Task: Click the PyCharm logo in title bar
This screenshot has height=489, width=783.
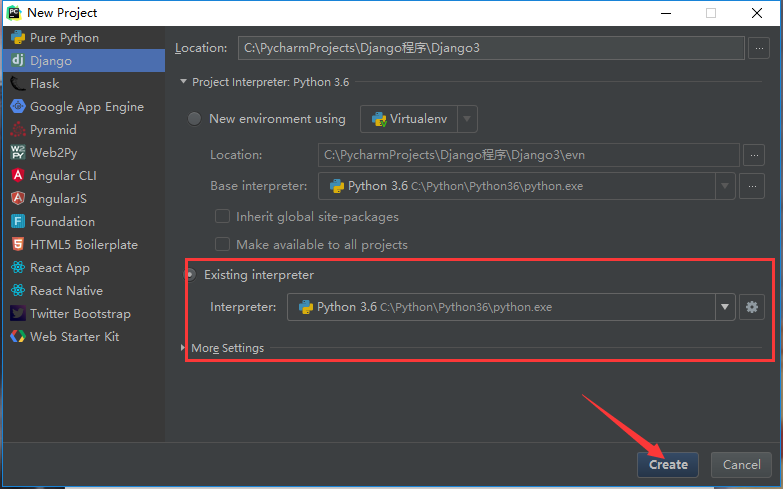Action: (x=14, y=12)
